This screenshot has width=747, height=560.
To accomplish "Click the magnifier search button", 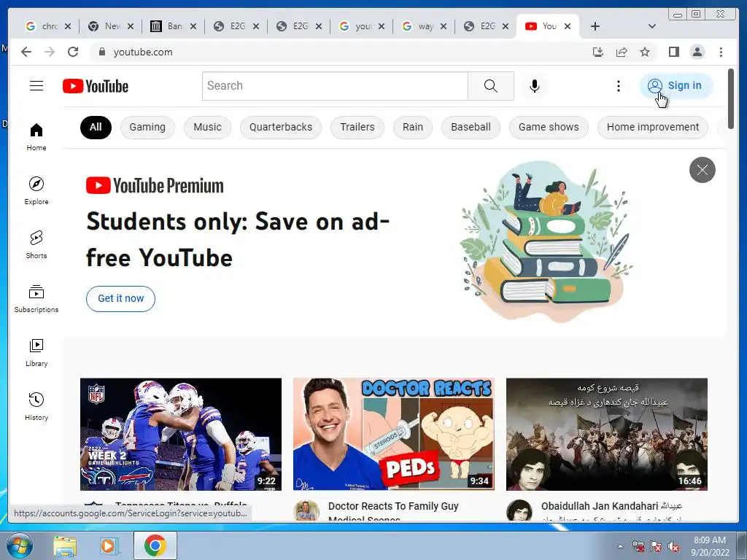I will coord(491,86).
